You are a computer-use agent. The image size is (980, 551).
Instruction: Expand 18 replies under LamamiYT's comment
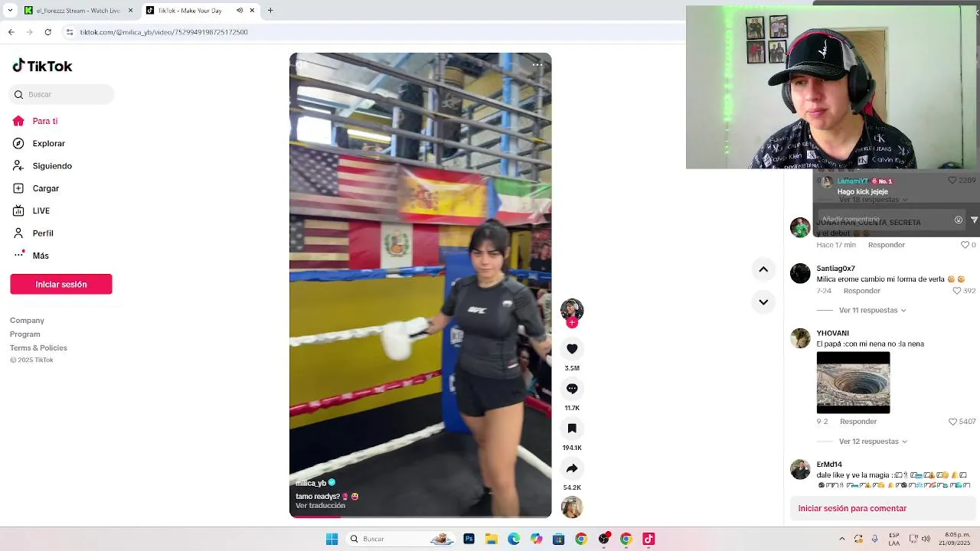point(872,200)
